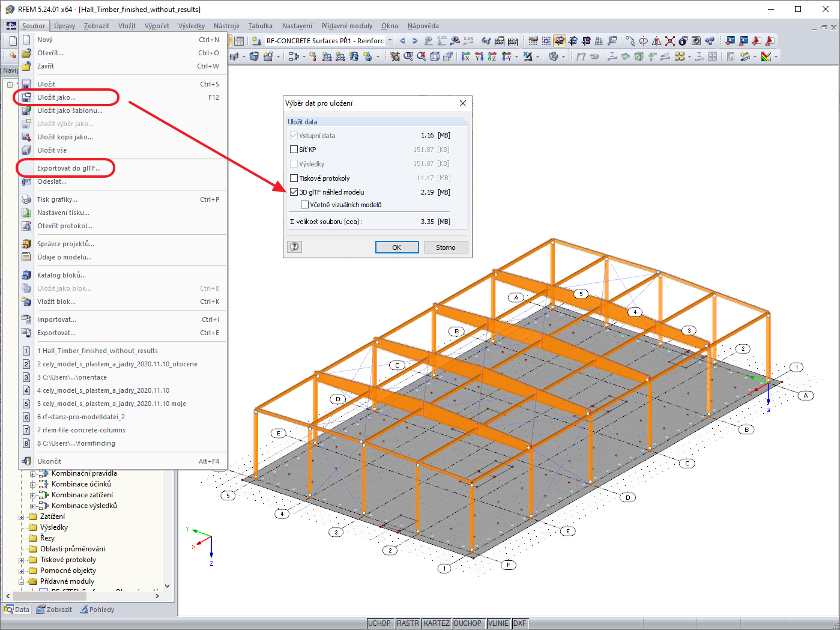
Task: Set view in Z direction
Action: point(492,56)
